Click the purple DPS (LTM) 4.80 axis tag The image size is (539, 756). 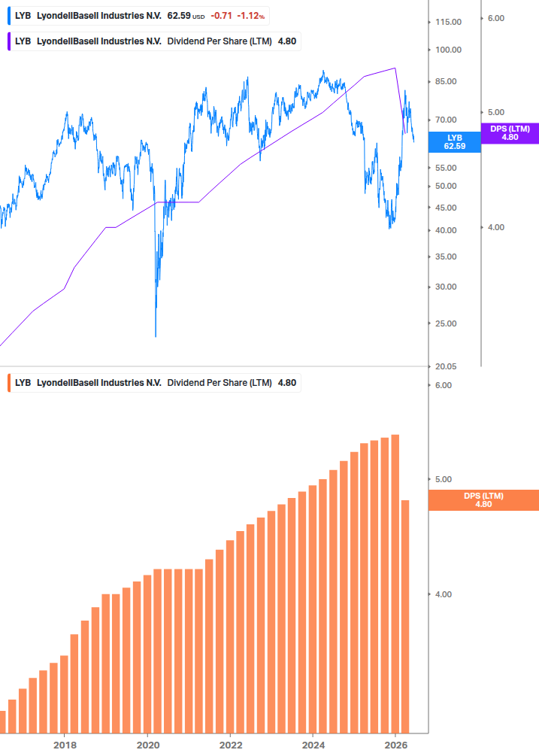click(510, 133)
